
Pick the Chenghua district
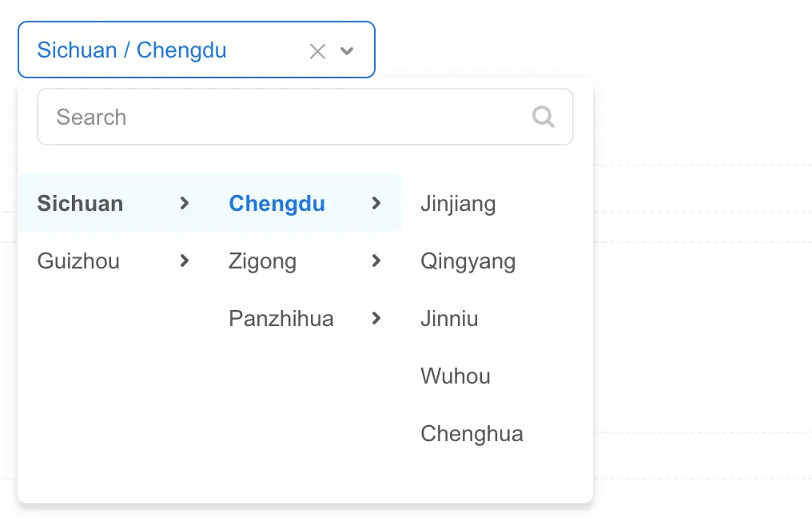click(x=472, y=433)
